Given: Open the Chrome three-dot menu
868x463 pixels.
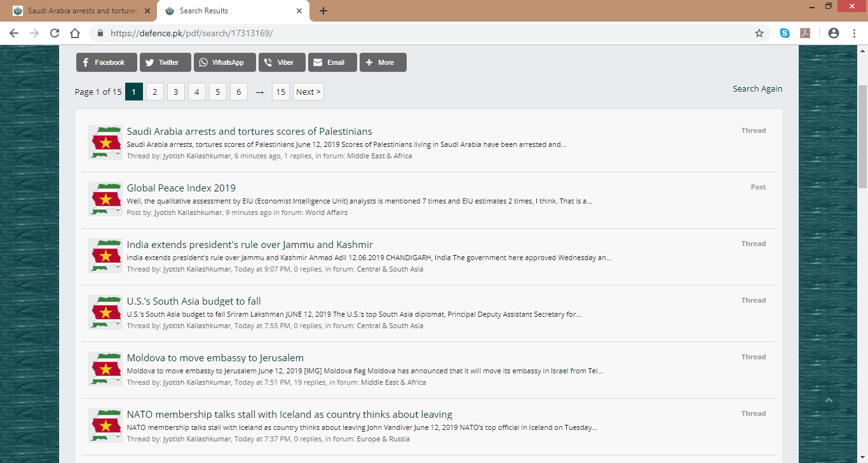Looking at the screenshot, I should click(x=854, y=33).
